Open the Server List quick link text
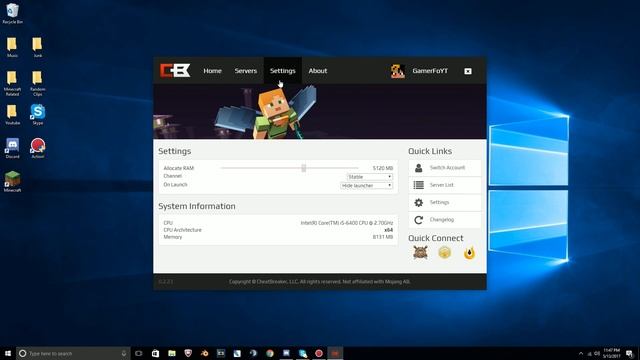 [442, 185]
